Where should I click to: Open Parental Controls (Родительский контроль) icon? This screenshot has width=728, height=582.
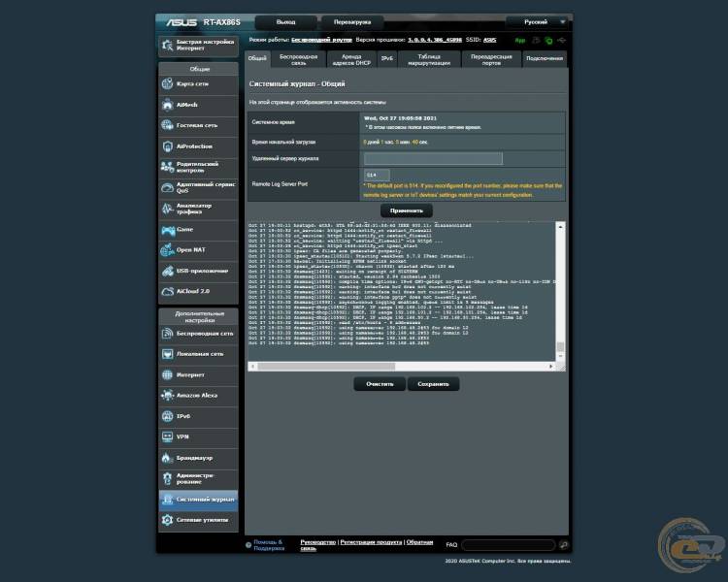click(167, 167)
